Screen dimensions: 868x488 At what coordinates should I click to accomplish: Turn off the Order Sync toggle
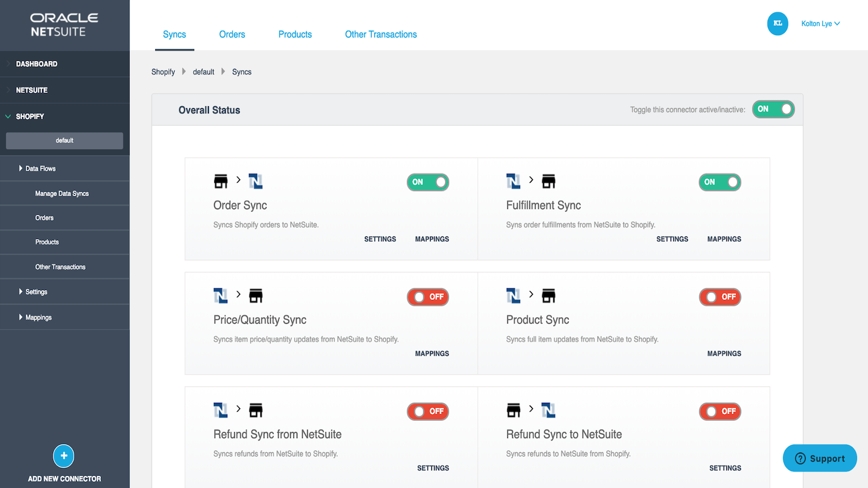[427, 182]
